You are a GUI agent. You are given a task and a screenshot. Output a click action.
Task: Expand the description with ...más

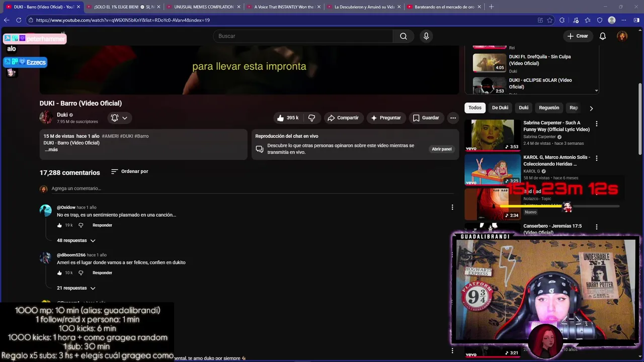51,150
